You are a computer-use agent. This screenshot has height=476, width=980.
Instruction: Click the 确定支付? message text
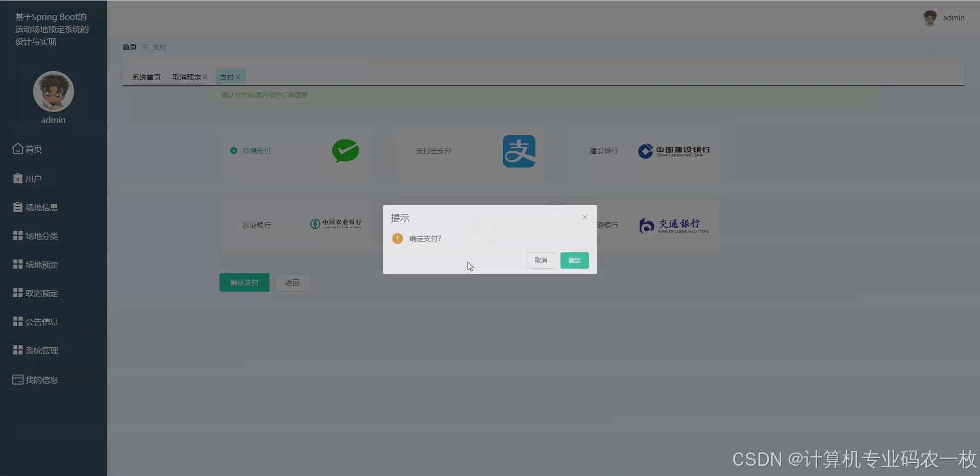(425, 239)
